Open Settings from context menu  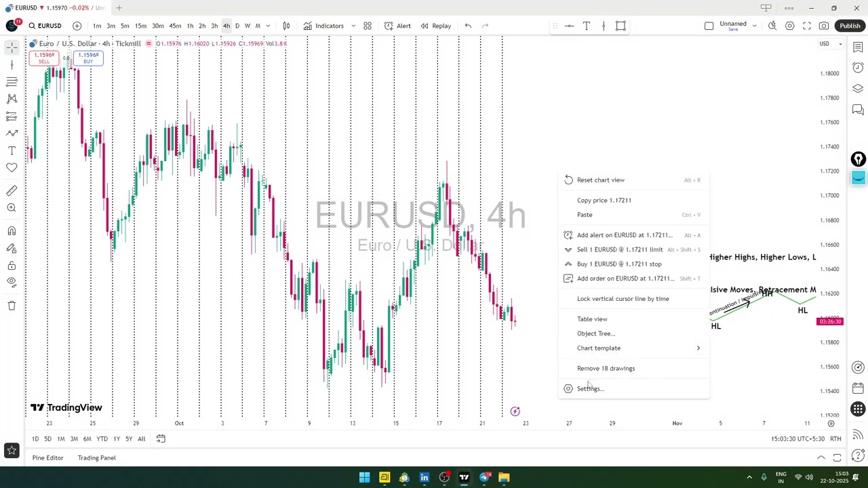(634, 388)
